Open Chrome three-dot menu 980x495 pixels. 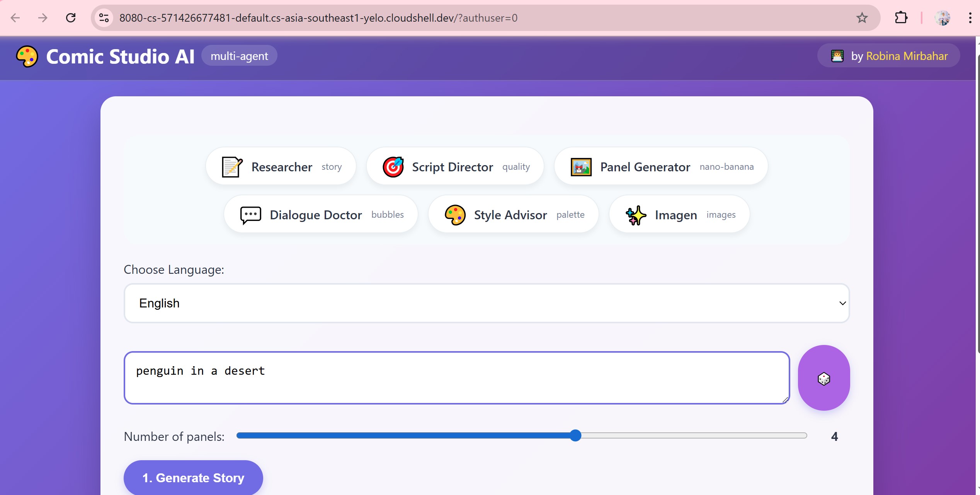[970, 18]
